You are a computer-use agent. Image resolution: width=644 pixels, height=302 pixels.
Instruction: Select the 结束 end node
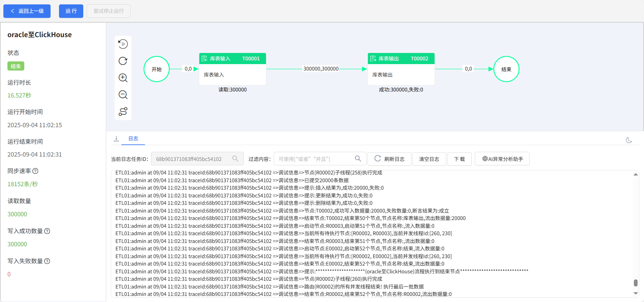pyautogui.click(x=506, y=69)
